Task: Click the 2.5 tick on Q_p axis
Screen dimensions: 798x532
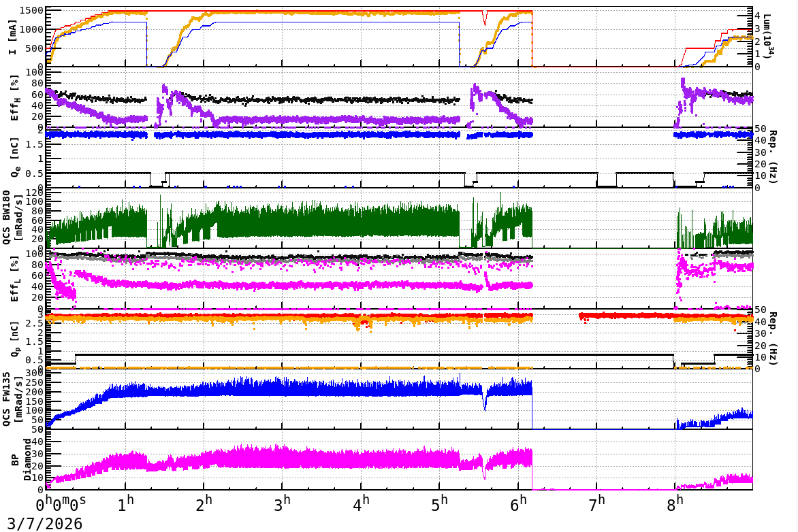Action: click(x=35, y=323)
